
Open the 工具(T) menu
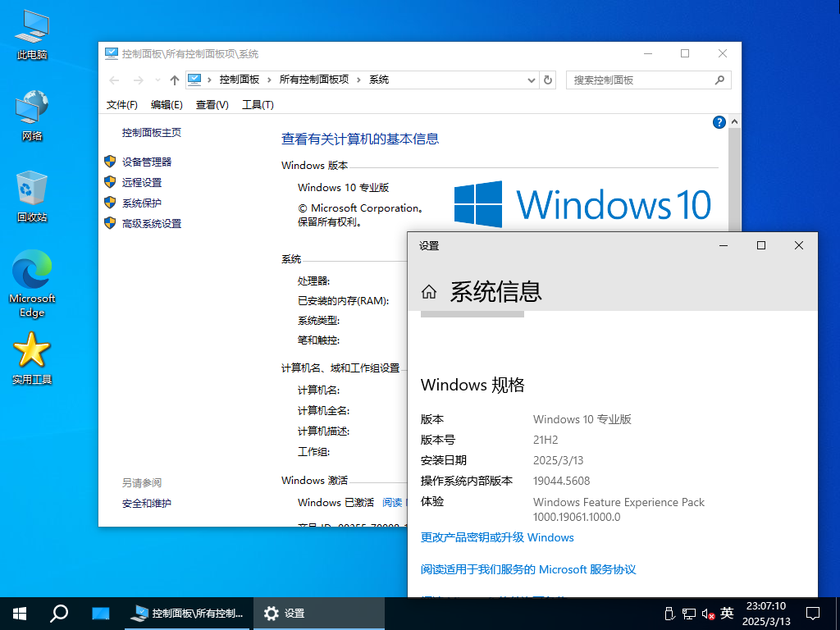click(258, 105)
